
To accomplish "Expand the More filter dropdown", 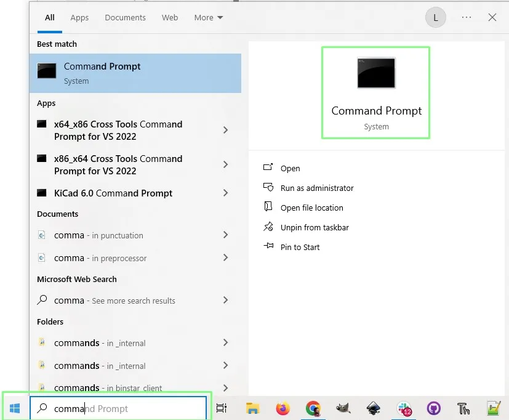I will [209, 17].
